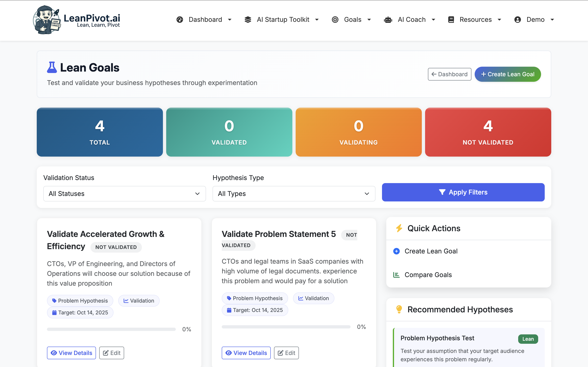This screenshot has width=588, height=367.
Task: Open the All Types hypothesis dropdown
Action: [294, 193]
